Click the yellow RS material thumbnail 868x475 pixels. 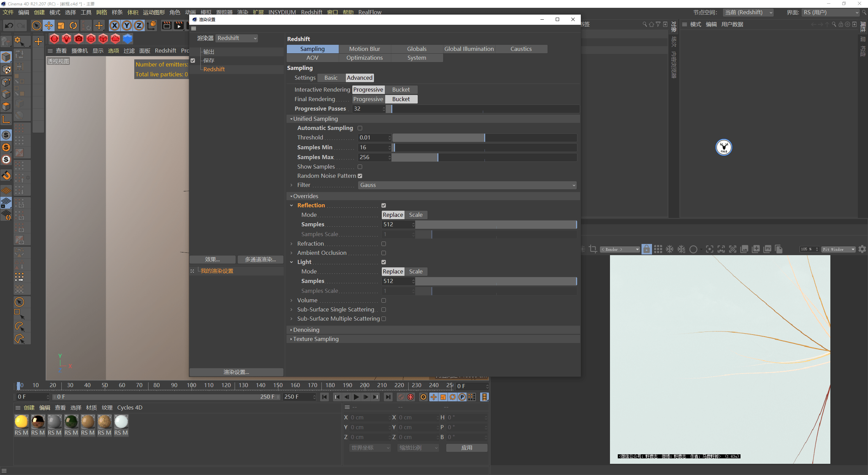21,422
